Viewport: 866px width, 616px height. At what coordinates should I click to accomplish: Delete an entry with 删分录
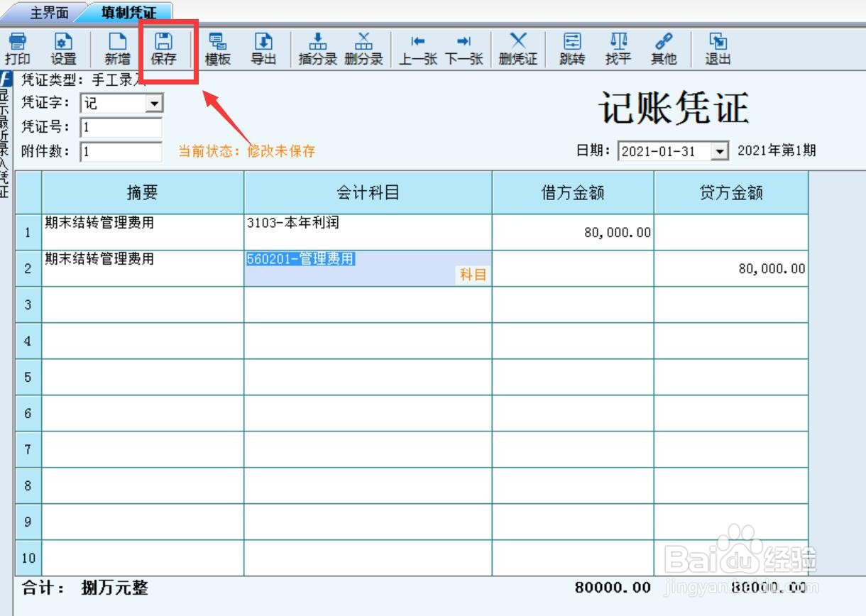[x=363, y=49]
